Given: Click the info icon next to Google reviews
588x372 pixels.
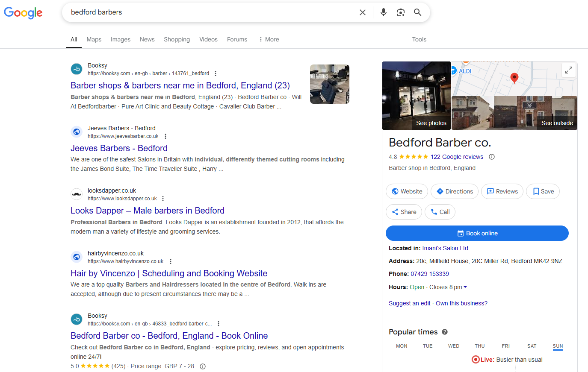Looking at the screenshot, I should pyautogui.click(x=492, y=157).
